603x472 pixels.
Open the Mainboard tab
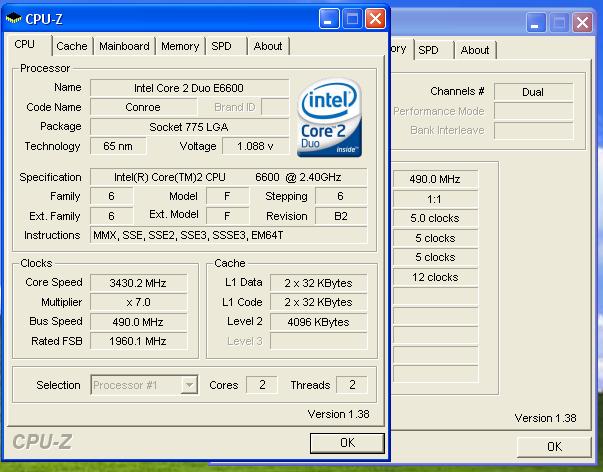pos(124,46)
